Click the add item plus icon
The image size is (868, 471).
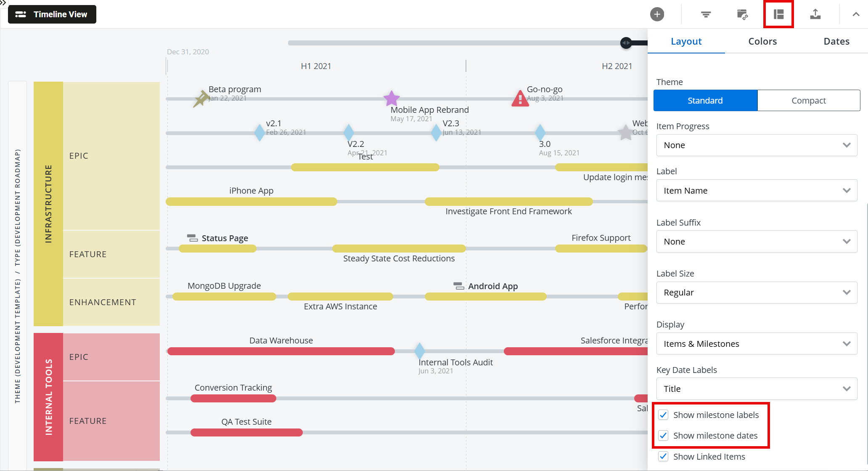tap(657, 14)
